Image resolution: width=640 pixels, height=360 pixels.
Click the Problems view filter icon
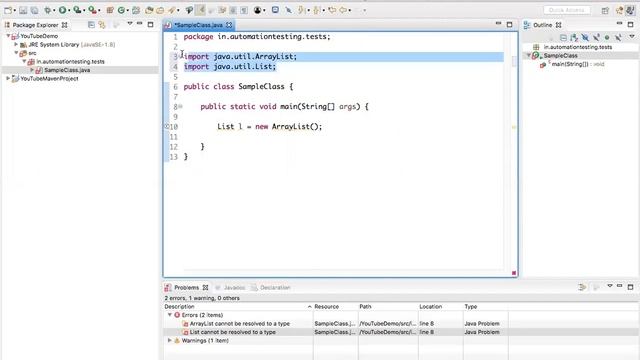point(582,288)
